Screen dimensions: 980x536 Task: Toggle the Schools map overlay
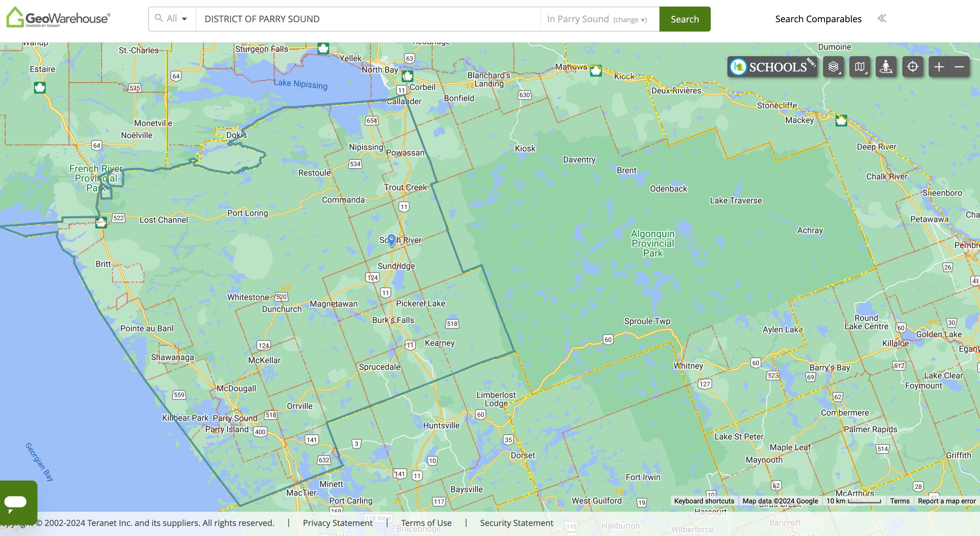click(772, 67)
